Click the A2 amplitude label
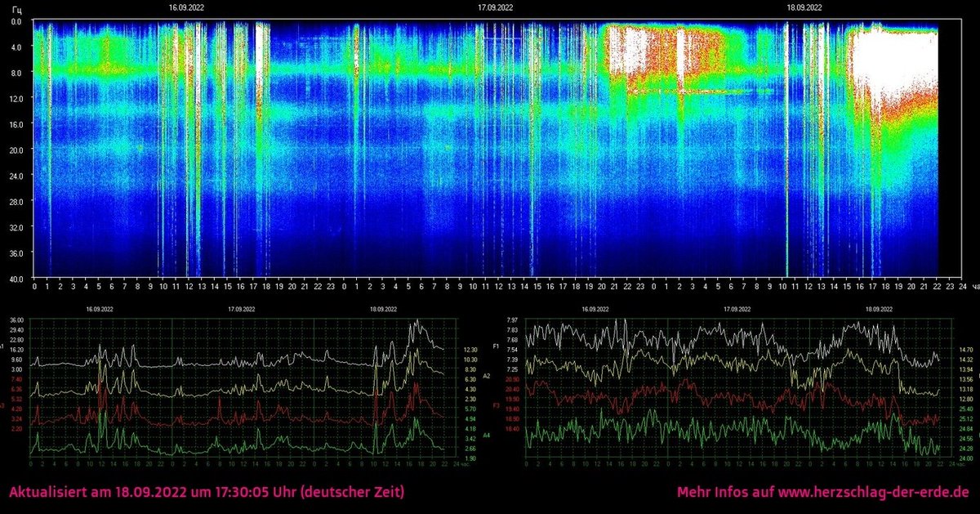 click(487, 377)
